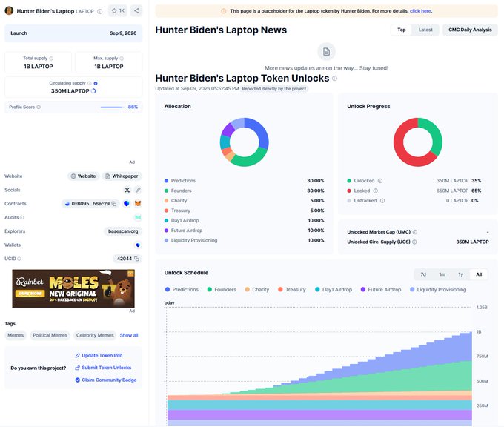Click Submit Token Unlocks link
The height and width of the screenshot is (427, 504).
click(x=103, y=368)
